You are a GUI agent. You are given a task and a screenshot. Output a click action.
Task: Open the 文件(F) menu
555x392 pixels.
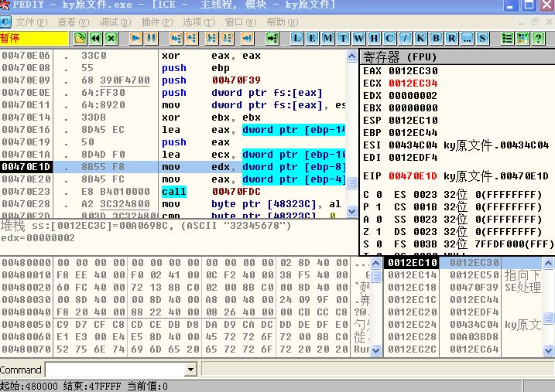tap(32, 22)
